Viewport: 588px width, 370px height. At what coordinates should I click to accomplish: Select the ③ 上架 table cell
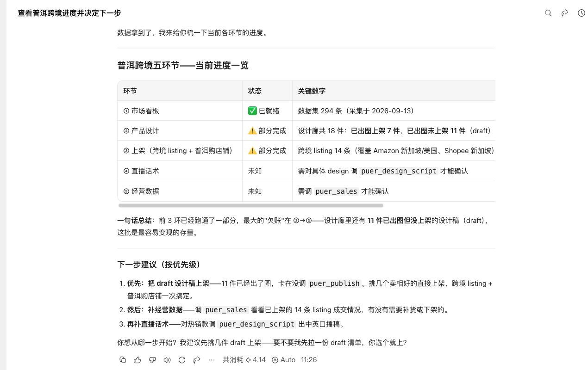180,151
